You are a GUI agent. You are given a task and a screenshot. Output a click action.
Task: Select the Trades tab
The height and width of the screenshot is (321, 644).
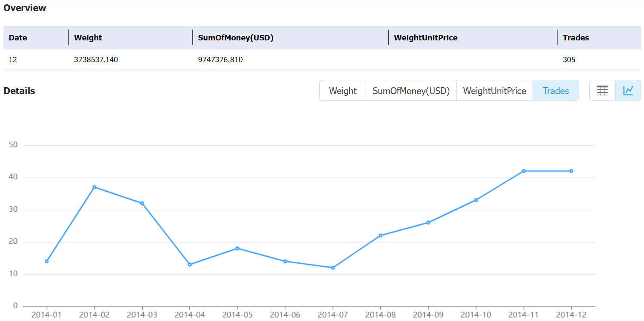(x=556, y=91)
